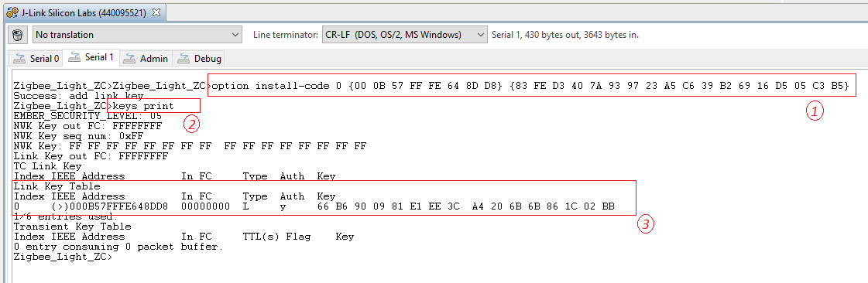Select the Serial 1 tab

[x=91, y=57]
